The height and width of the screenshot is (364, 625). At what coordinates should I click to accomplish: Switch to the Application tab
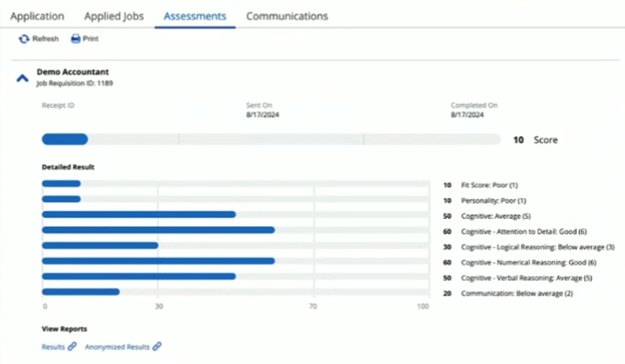37,16
